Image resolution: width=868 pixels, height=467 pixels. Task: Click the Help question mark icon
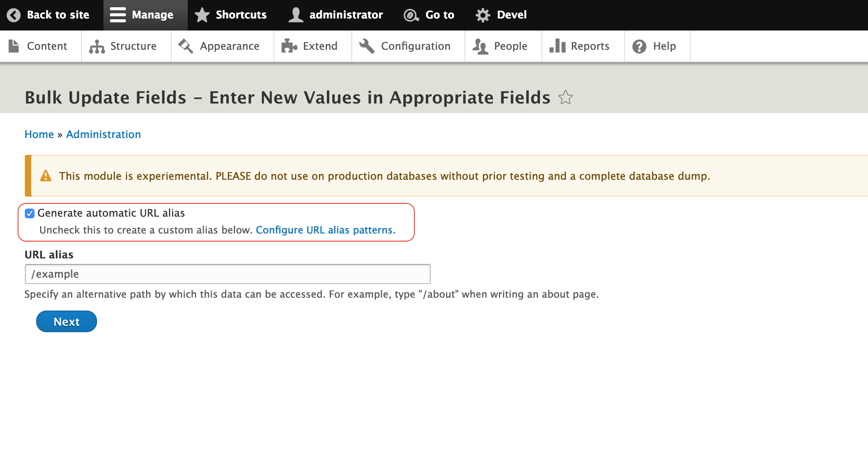(639, 46)
